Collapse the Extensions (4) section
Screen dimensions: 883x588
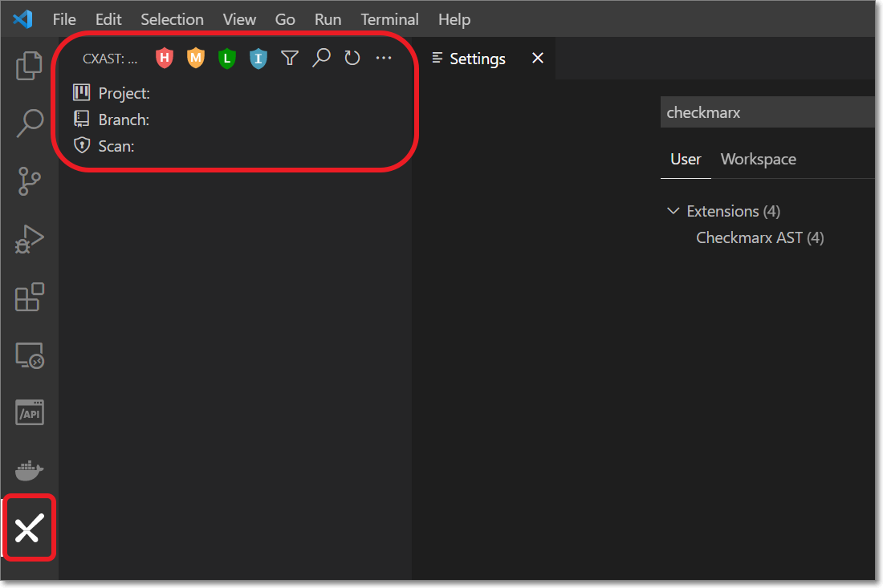tap(673, 211)
